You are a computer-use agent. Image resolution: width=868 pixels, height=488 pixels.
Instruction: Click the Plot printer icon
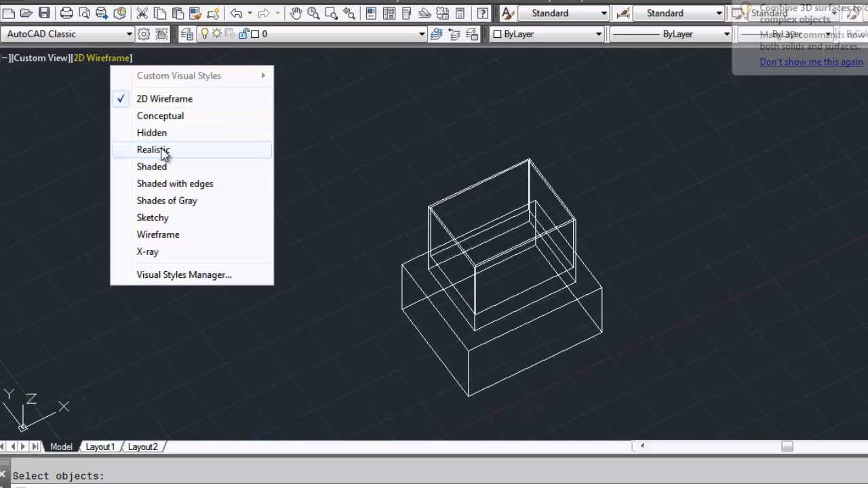(x=66, y=13)
